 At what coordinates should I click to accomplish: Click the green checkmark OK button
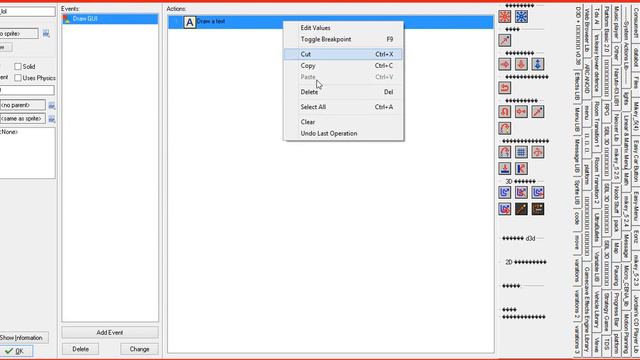pos(16,351)
